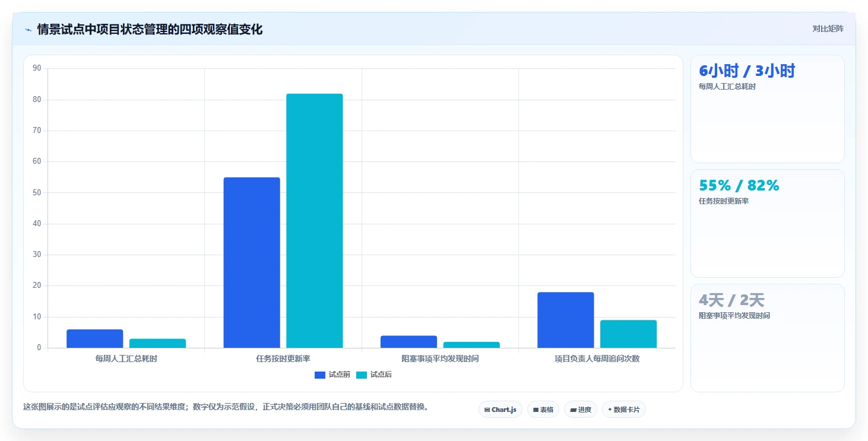Image resolution: width=868 pixels, height=441 pixels.
Task: Click the 试点后 bar for 阻塞事项平均发现时间
Action: 471,345
